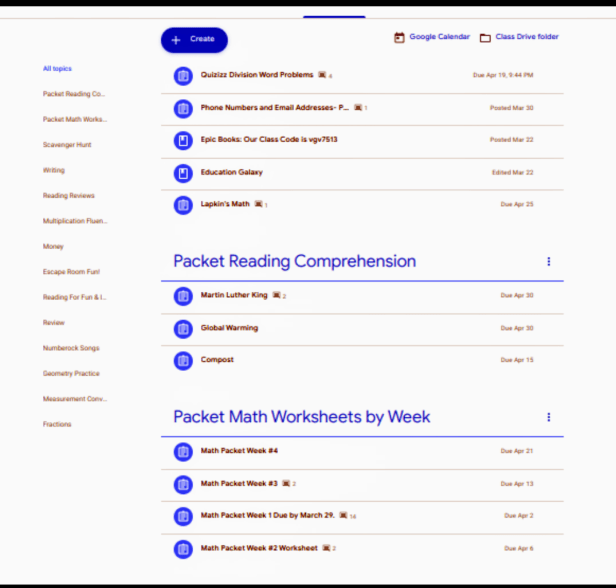The image size is (616, 588).
Task: Click the material icon for Epic Books
Action: tap(183, 141)
